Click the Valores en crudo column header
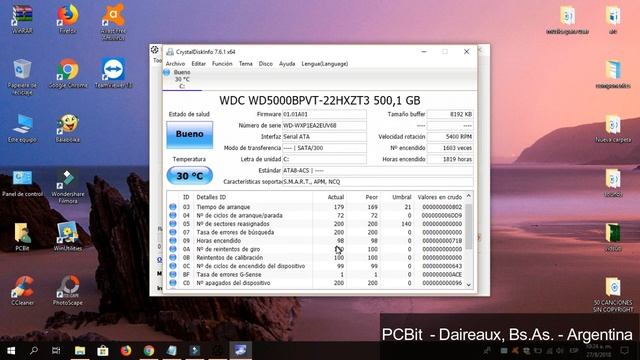The image size is (640, 360). (440, 197)
